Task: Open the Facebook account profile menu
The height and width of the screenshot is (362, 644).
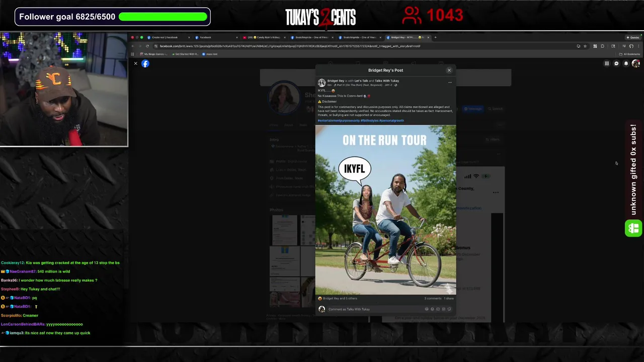Action: click(636, 63)
